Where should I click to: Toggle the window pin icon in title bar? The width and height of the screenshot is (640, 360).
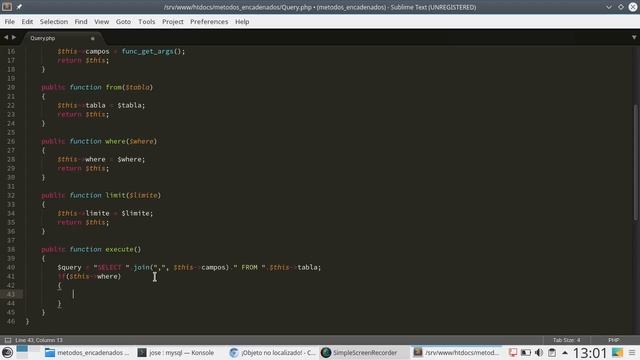tap(19, 7)
